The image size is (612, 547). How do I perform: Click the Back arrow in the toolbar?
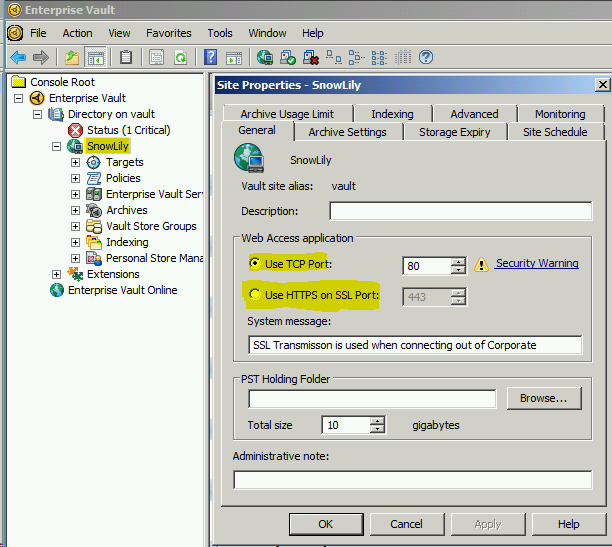pyautogui.click(x=18, y=57)
